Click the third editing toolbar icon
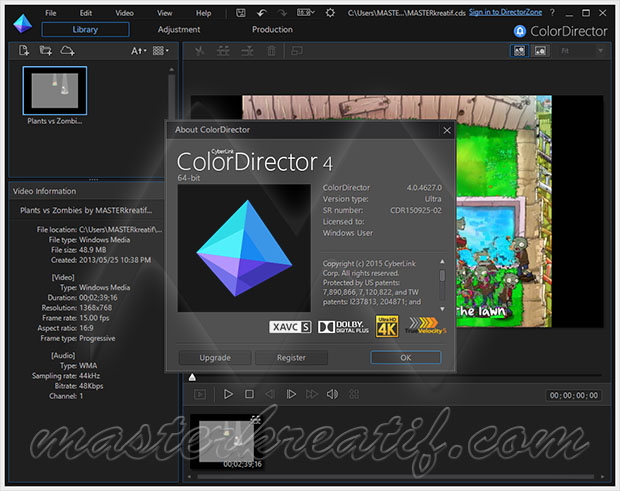 [247, 51]
